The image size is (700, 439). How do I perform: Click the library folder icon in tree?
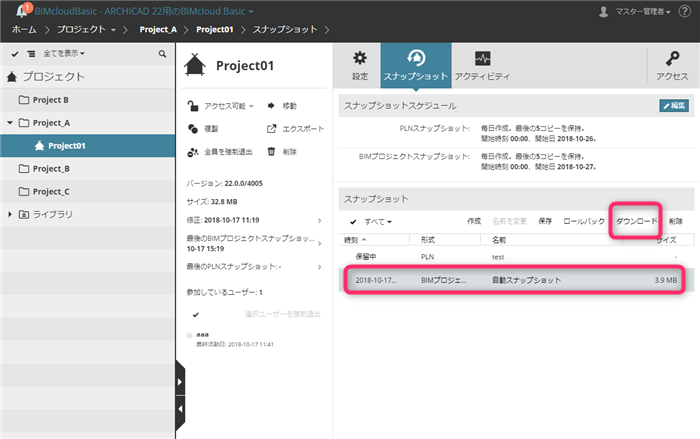click(24, 214)
